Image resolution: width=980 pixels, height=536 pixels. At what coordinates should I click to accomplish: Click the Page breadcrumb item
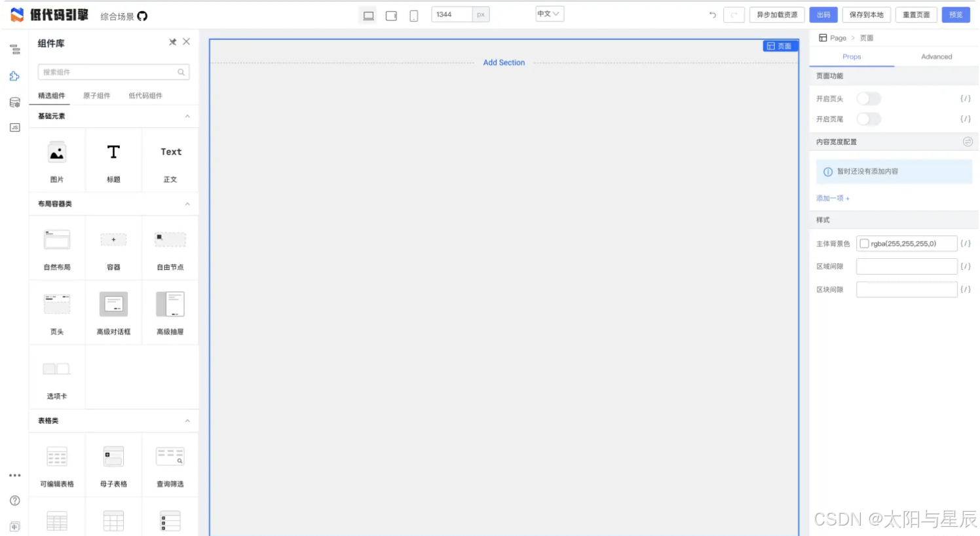tap(838, 38)
